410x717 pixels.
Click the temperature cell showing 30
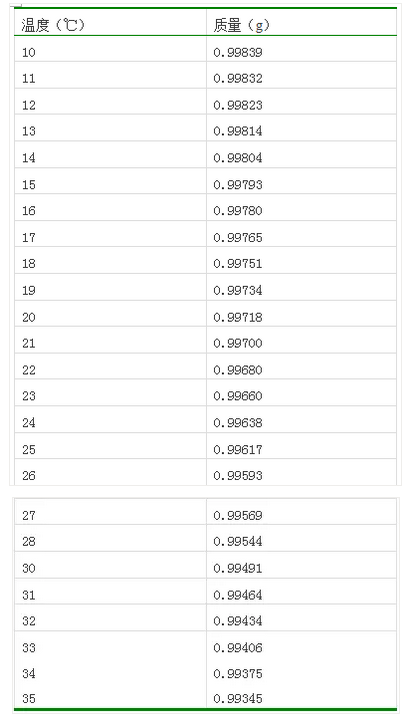(x=110, y=568)
